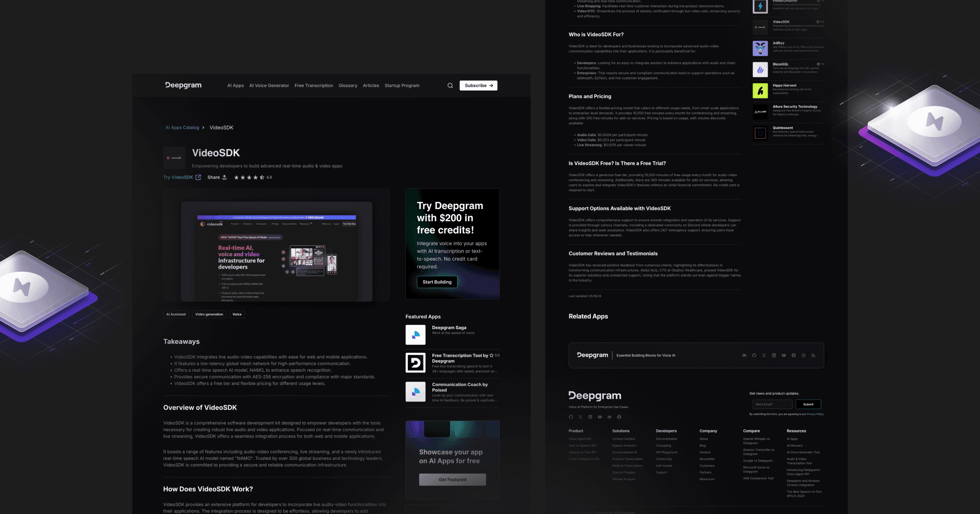Click the Get Featured button
980x514 pixels.
coord(452,479)
